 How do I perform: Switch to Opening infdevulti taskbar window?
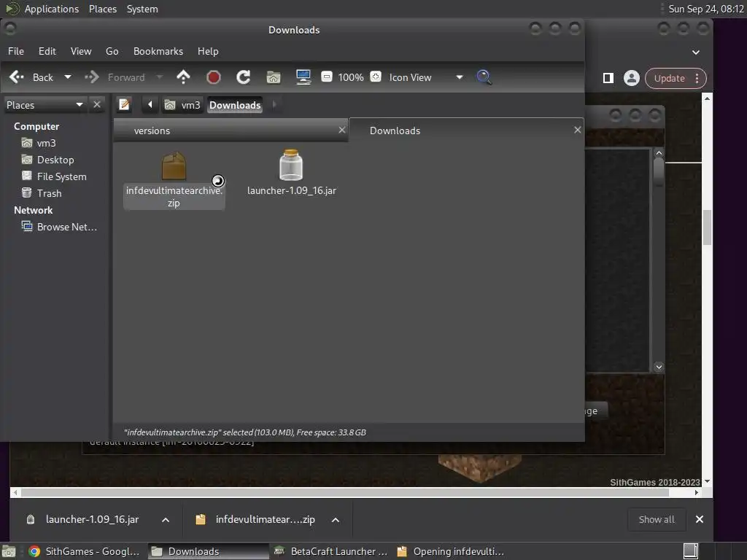[x=451, y=551]
